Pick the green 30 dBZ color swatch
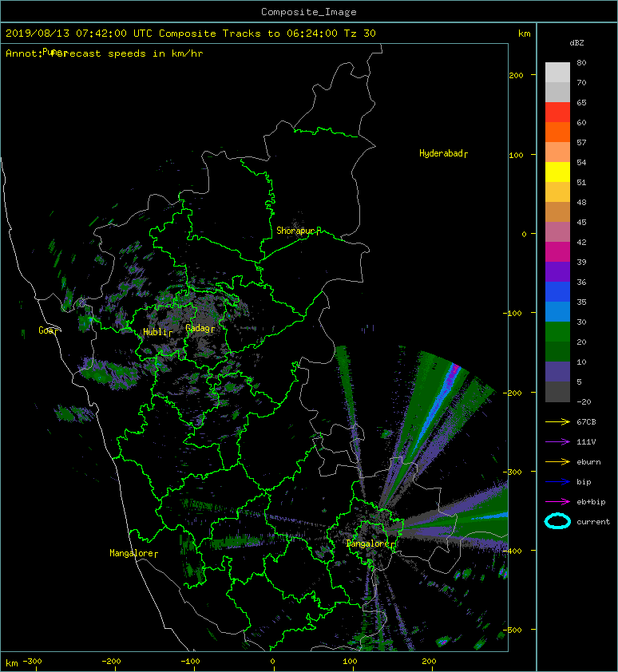The image size is (618, 672). 557,332
